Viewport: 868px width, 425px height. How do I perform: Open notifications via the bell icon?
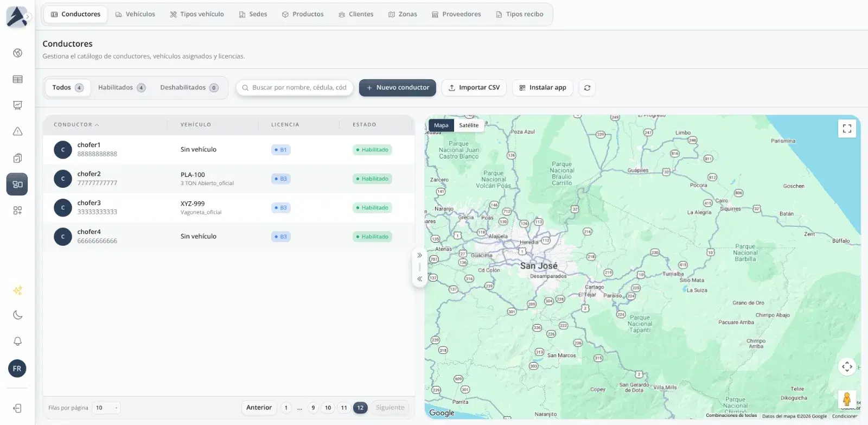tap(17, 341)
